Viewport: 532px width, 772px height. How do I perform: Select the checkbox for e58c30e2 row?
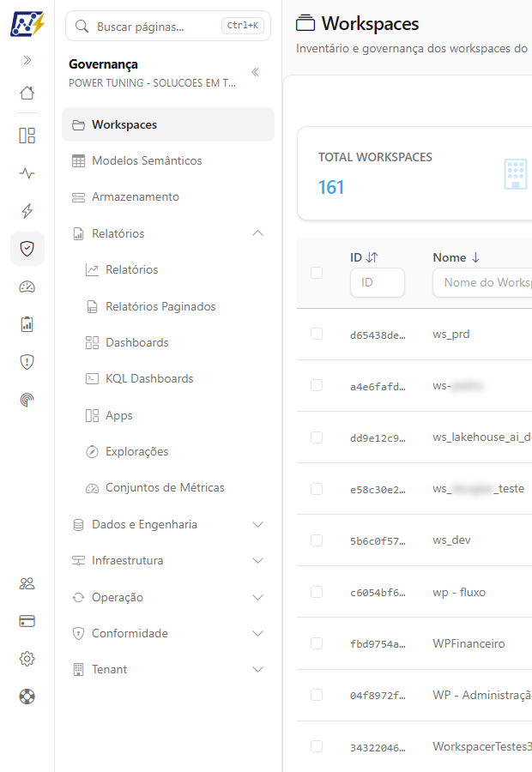317,489
